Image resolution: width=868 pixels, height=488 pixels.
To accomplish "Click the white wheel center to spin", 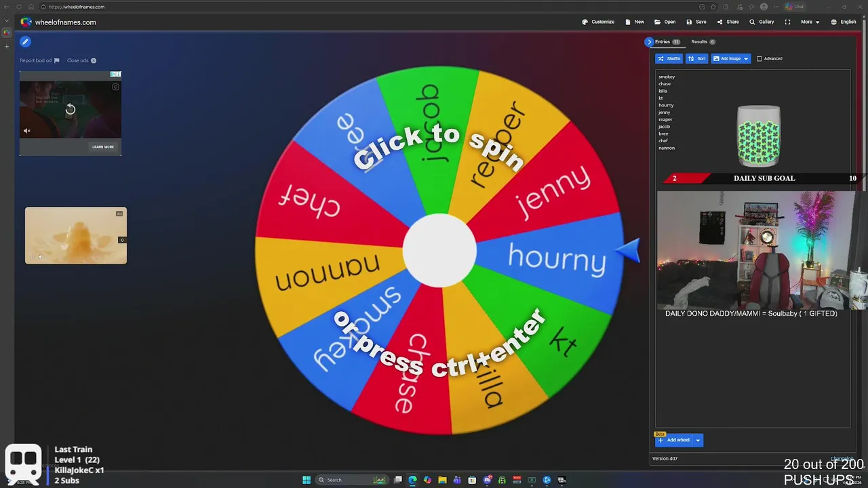I will [439, 251].
